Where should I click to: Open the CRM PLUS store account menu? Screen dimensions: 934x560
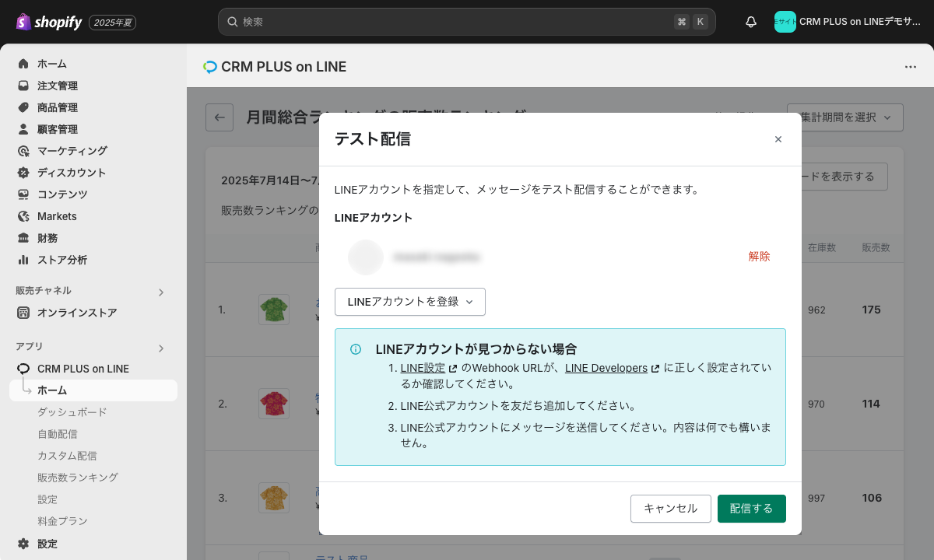(848, 22)
